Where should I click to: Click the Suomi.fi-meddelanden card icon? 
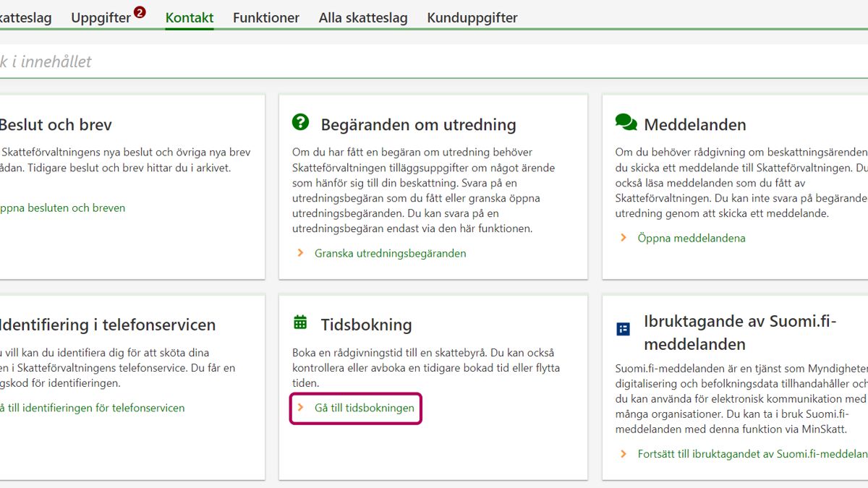[623, 329]
